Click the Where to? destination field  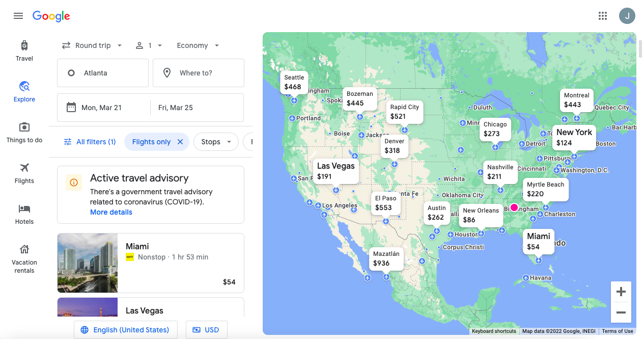204,73
